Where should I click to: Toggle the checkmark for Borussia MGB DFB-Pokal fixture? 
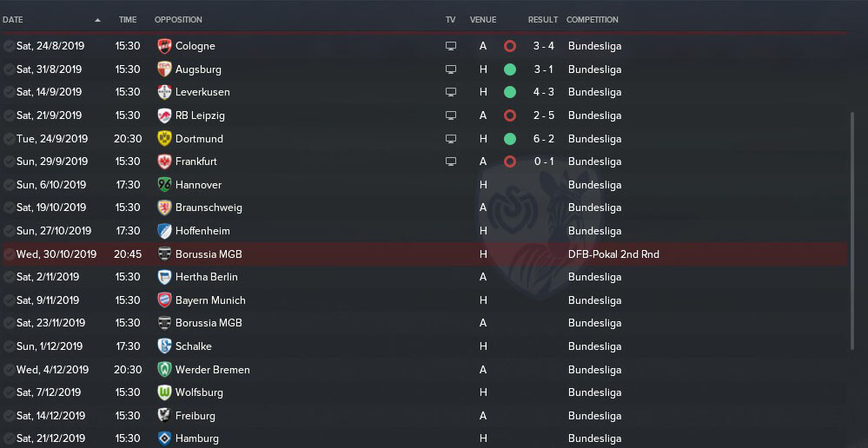point(9,254)
